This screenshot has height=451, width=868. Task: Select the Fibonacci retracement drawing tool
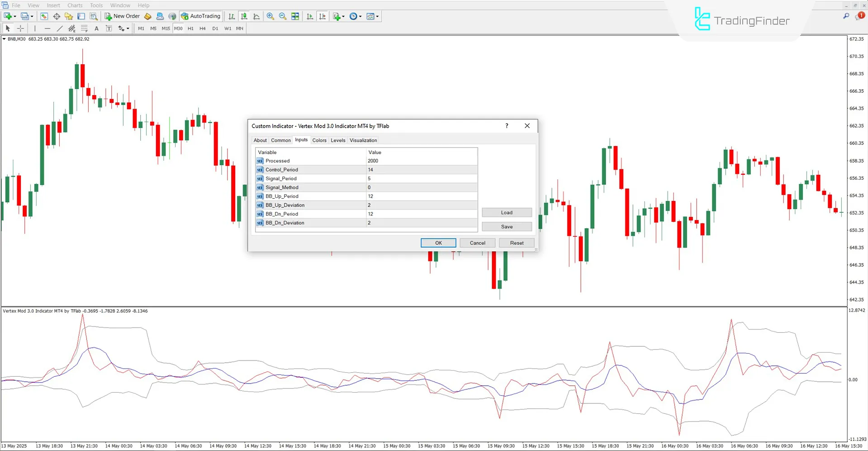(84, 28)
